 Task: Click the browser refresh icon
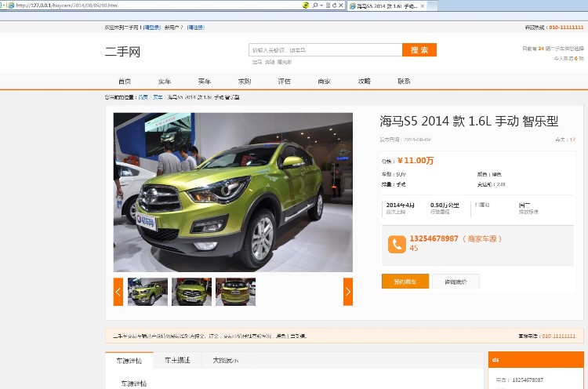[334, 5]
